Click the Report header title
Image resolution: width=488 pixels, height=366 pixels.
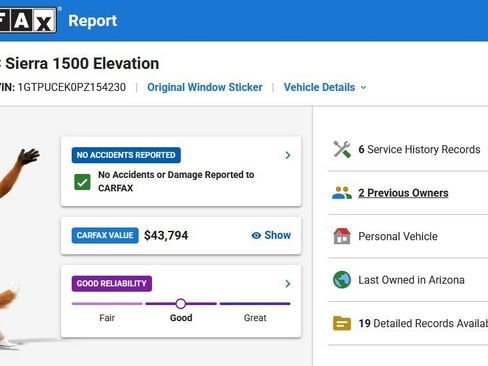(93, 21)
